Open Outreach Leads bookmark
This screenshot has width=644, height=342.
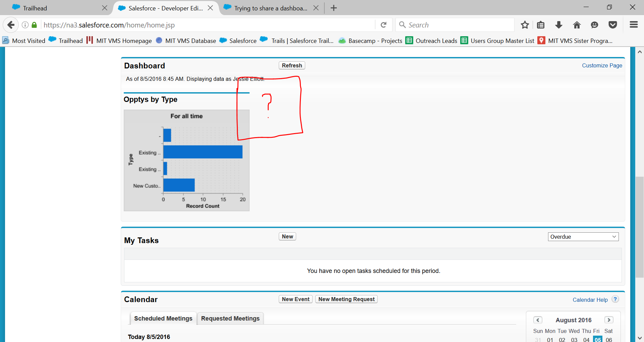coord(431,41)
